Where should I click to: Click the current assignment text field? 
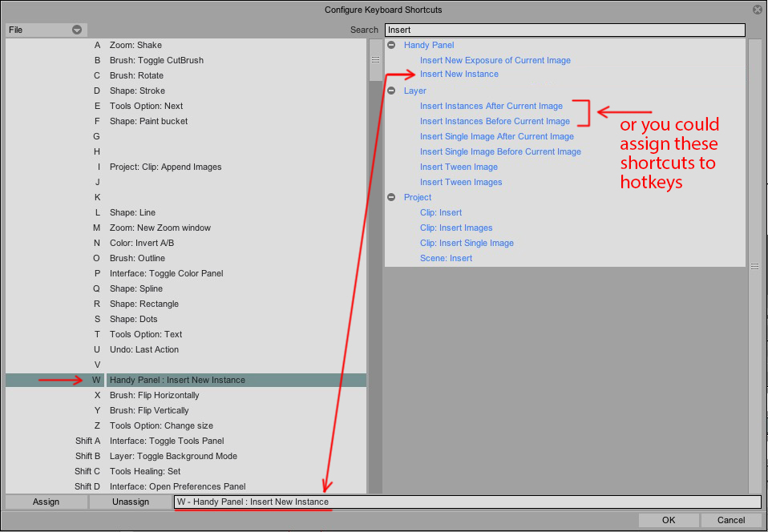point(467,502)
